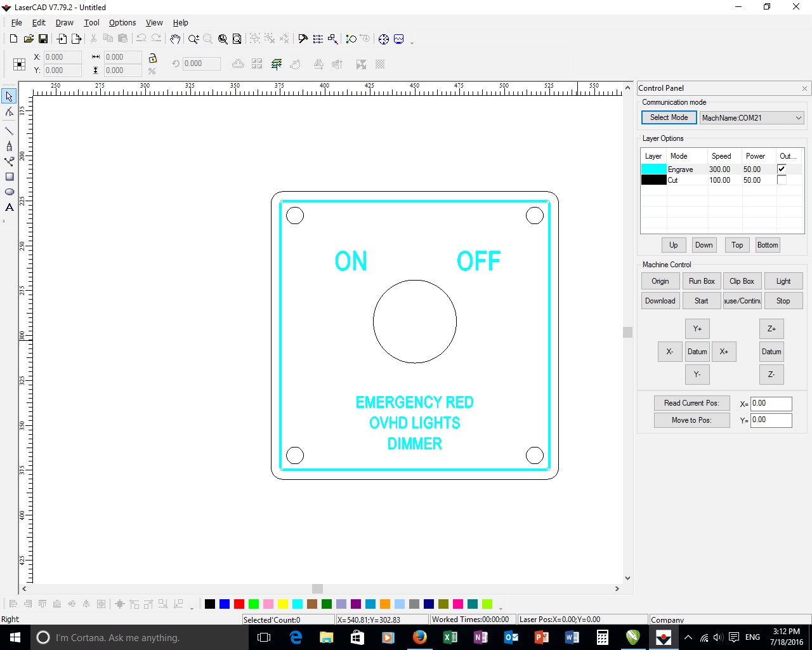Expand the color palette overflow arrow
The image size is (812, 650).
(501, 607)
